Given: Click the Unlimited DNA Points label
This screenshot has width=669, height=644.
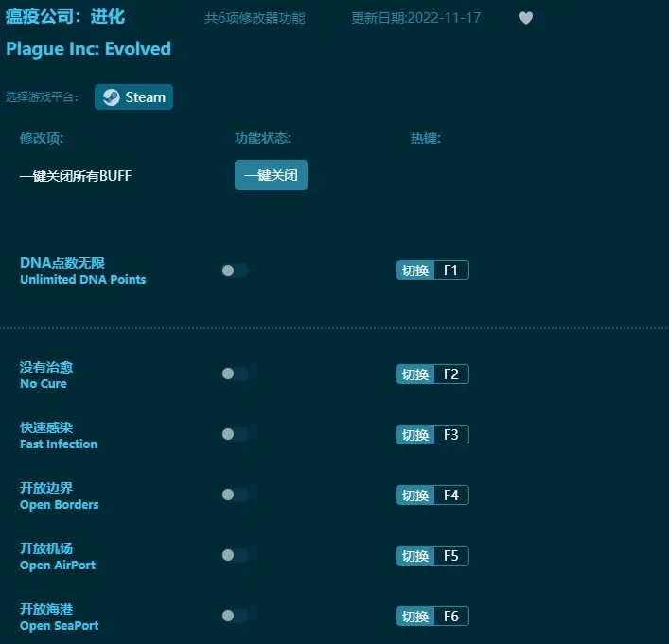Looking at the screenshot, I should coord(82,279).
